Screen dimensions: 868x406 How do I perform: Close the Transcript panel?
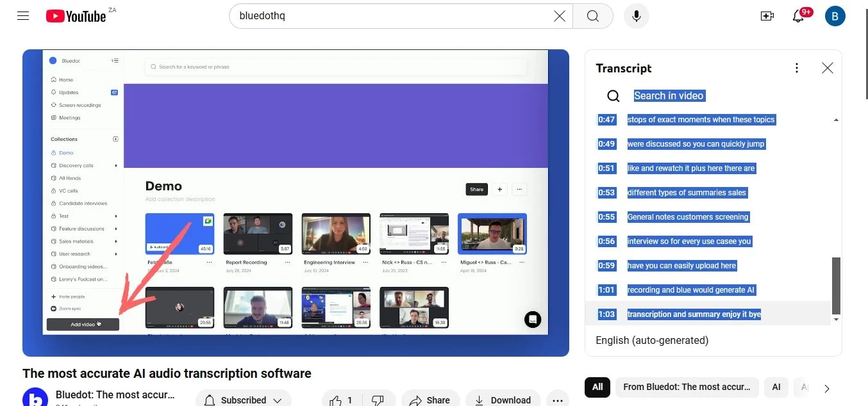[x=828, y=68]
